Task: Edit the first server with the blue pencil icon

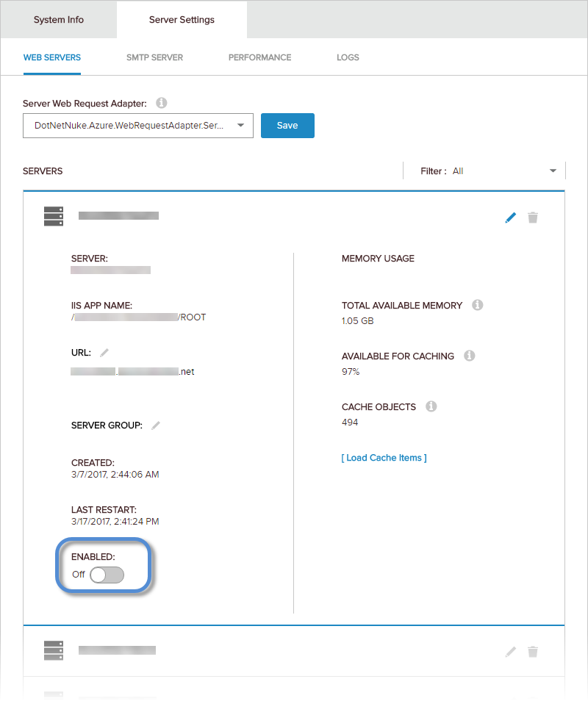Action: (x=511, y=218)
